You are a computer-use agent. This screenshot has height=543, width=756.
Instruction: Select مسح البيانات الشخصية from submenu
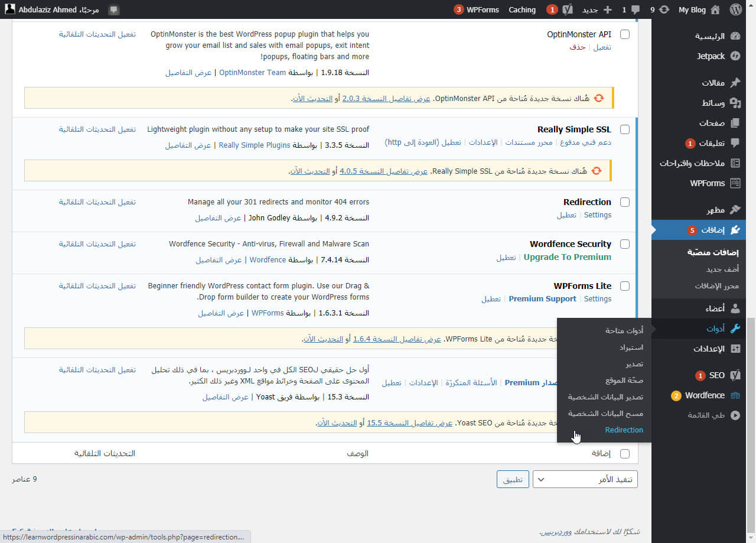point(605,413)
